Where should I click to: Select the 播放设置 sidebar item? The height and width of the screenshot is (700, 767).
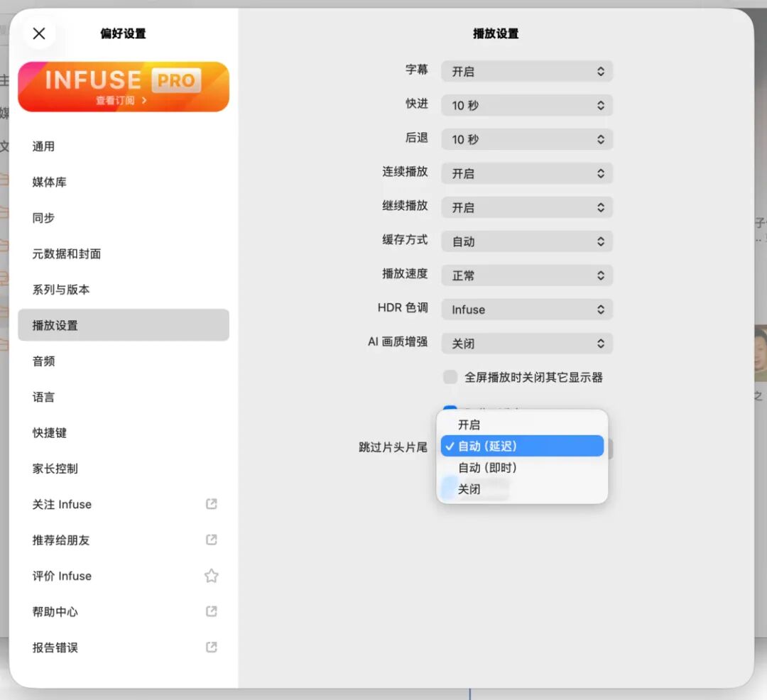pos(124,325)
